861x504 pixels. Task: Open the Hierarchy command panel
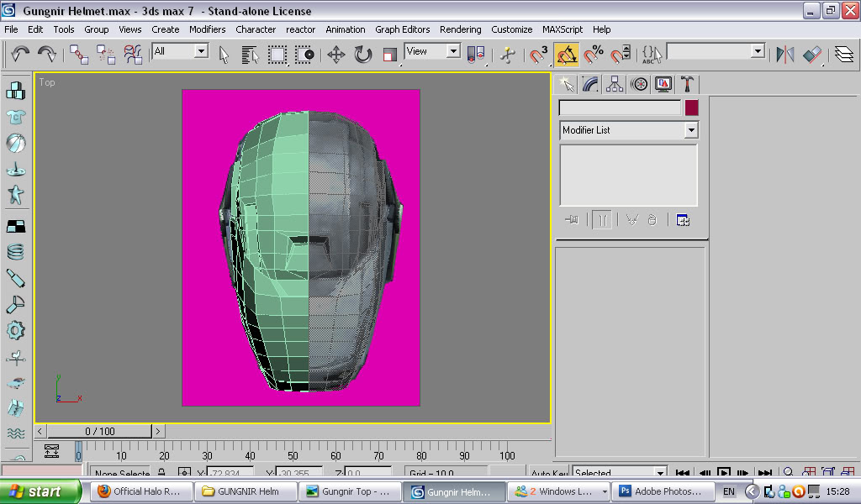(615, 84)
